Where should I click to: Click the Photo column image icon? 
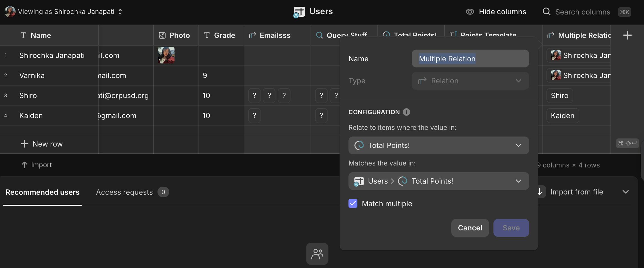pos(162,35)
